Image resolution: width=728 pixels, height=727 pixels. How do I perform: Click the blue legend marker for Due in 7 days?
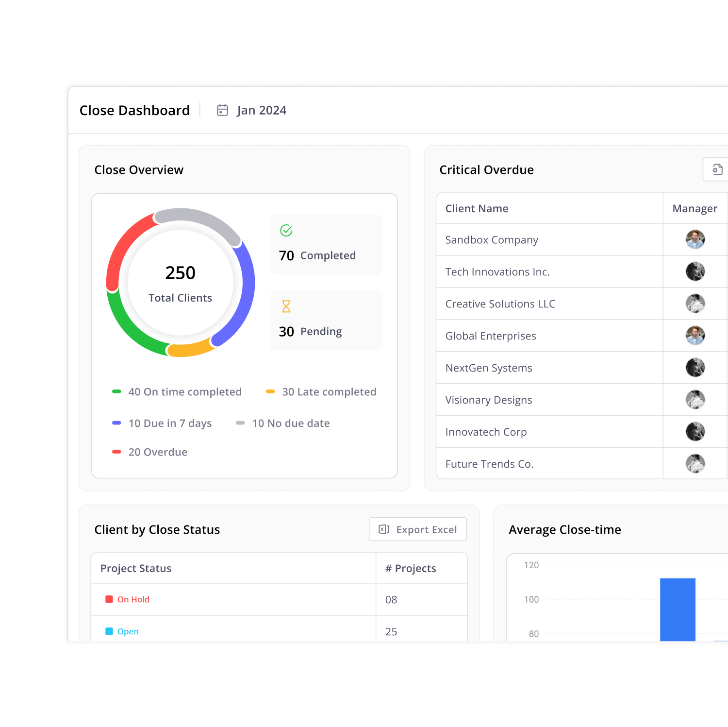[x=116, y=423]
